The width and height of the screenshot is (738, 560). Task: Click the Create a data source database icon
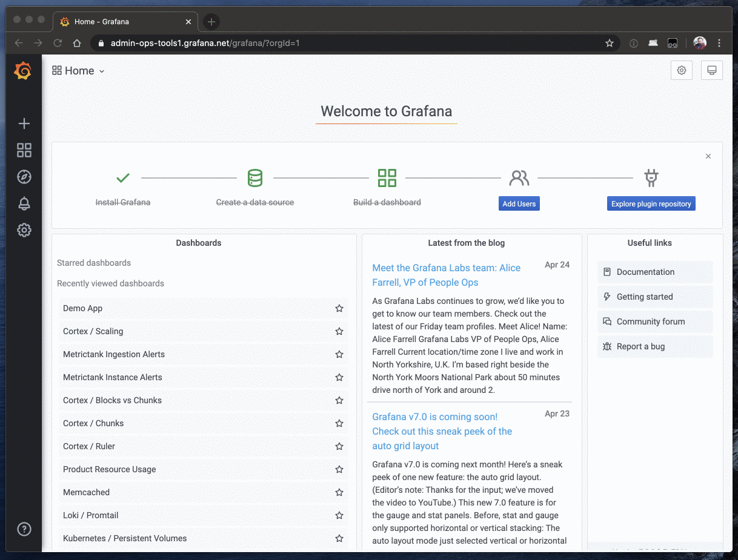[255, 178]
